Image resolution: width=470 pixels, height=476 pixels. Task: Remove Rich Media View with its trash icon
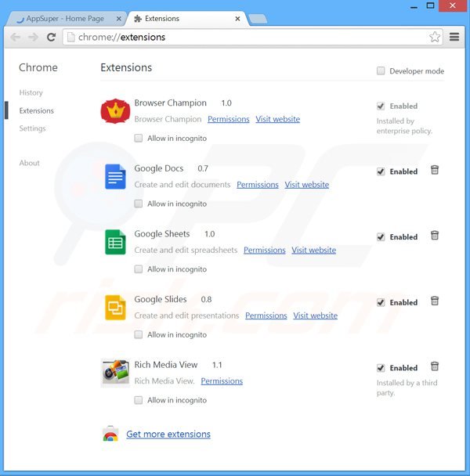pos(435,366)
